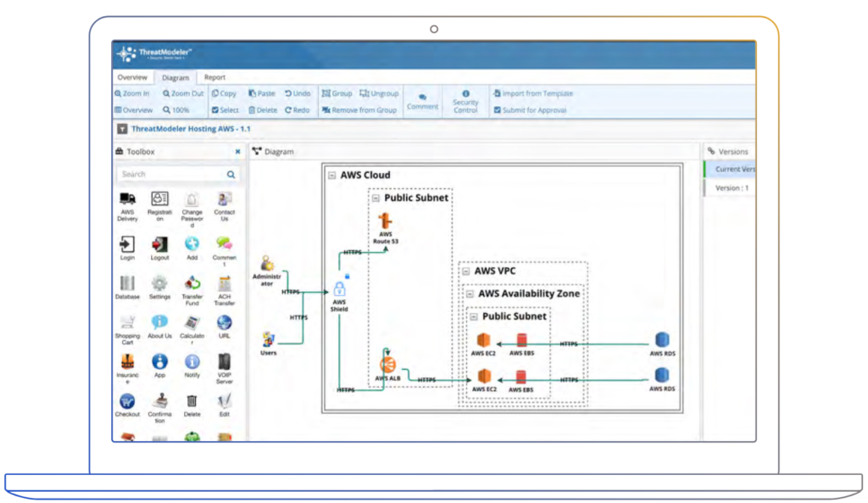Select the Transfer Fund toolbox icon
Viewport: 868px width, 503px height.
tap(192, 283)
